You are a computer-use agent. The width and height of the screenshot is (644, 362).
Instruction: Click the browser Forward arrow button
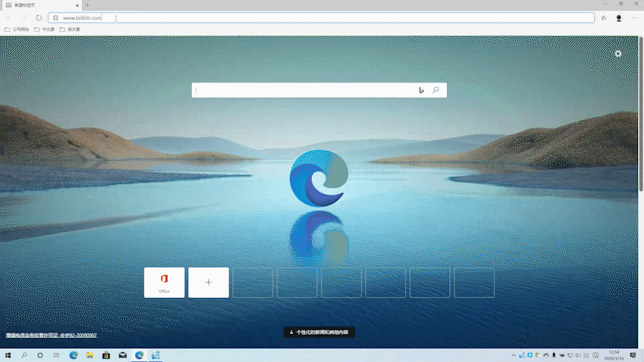[24, 17]
